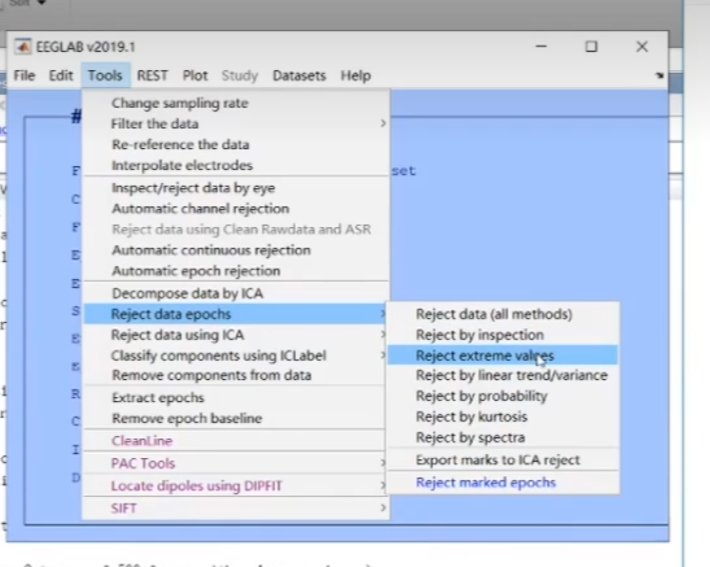Open the Datasets menu
Image resolution: width=710 pixels, height=567 pixels.
click(x=299, y=75)
